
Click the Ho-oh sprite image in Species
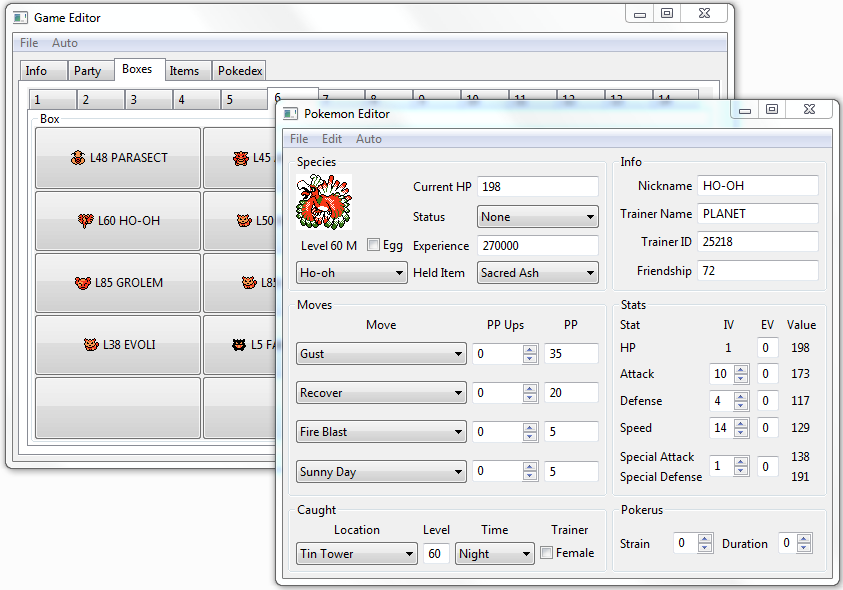point(324,202)
